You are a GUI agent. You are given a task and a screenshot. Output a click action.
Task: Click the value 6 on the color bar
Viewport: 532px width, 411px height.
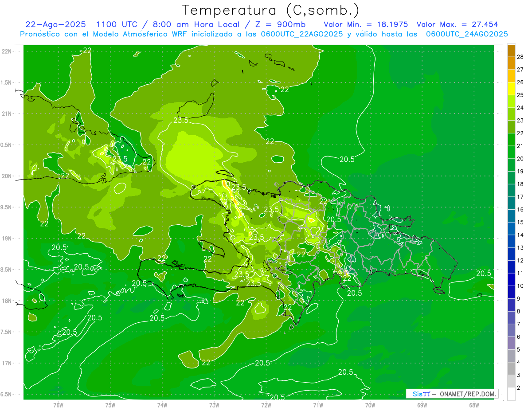coord(519,337)
